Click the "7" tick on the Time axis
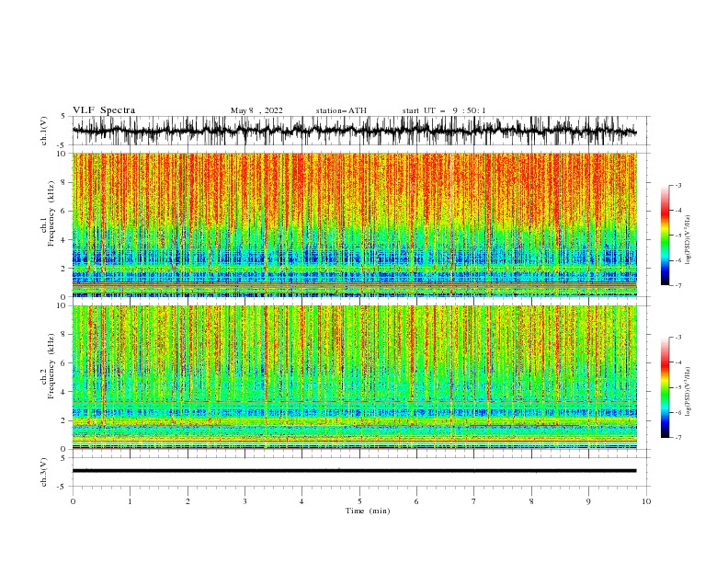 click(474, 501)
